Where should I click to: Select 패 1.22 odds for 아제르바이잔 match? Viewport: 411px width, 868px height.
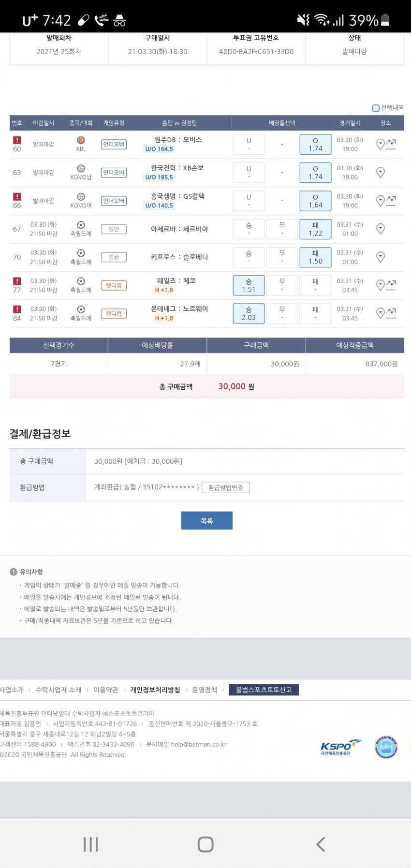(x=315, y=229)
